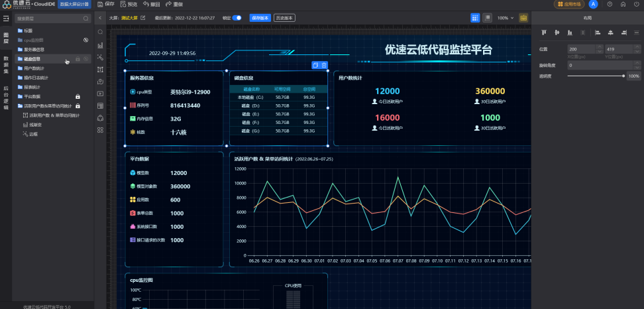Switch to the 图层 layers tab
644x309 pixels.
[6, 38]
